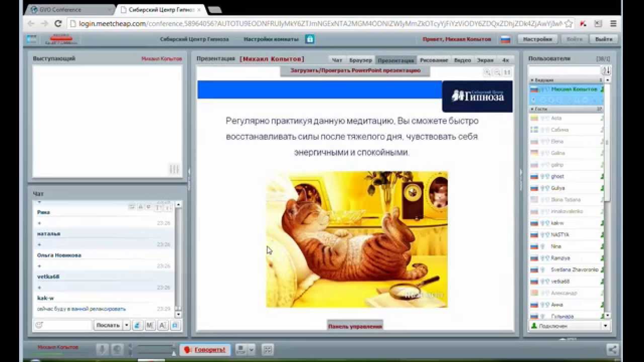The height and width of the screenshot is (362, 644).
Task: Open the Chrome hamburger menu
Action: click(613, 24)
